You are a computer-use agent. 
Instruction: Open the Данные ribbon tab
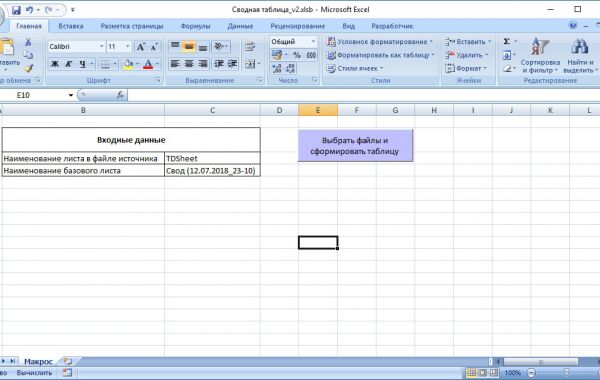[x=240, y=26]
